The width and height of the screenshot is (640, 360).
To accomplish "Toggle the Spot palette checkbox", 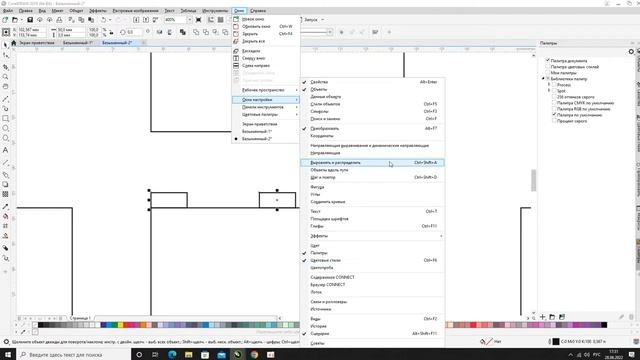I will click(x=554, y=91).
